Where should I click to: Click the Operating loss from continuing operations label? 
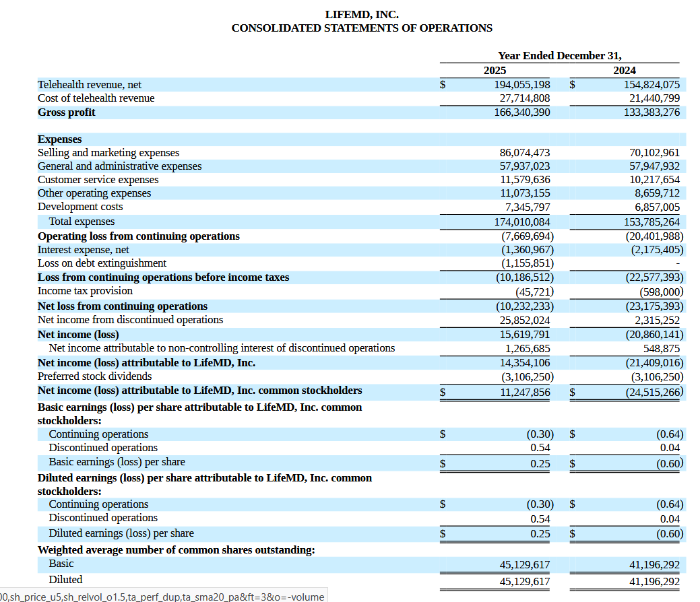[x=139, y=236]
